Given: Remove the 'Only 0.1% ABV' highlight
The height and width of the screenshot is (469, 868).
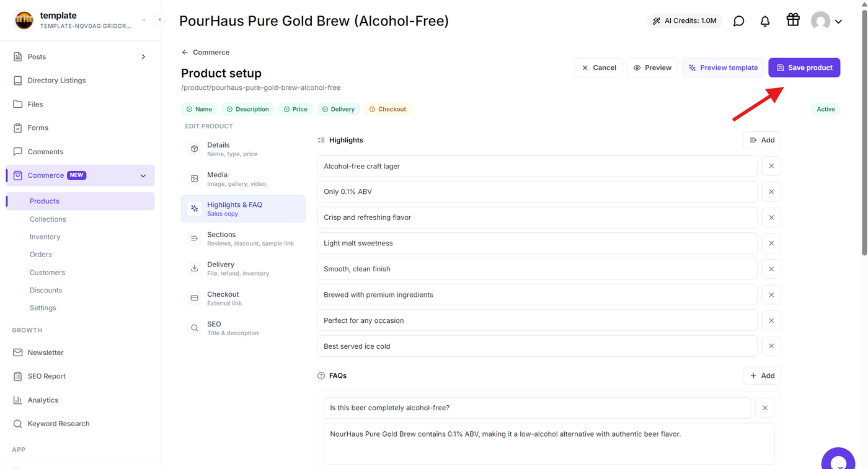Looking at the screenshot, I should point(771,191).
